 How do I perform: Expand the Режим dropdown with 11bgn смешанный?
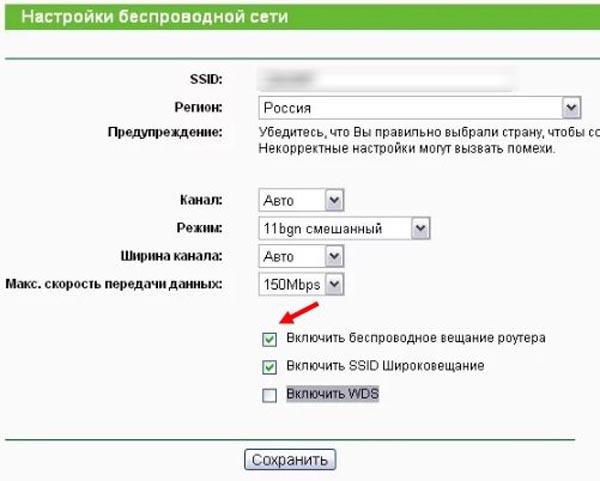coord(344,228)
